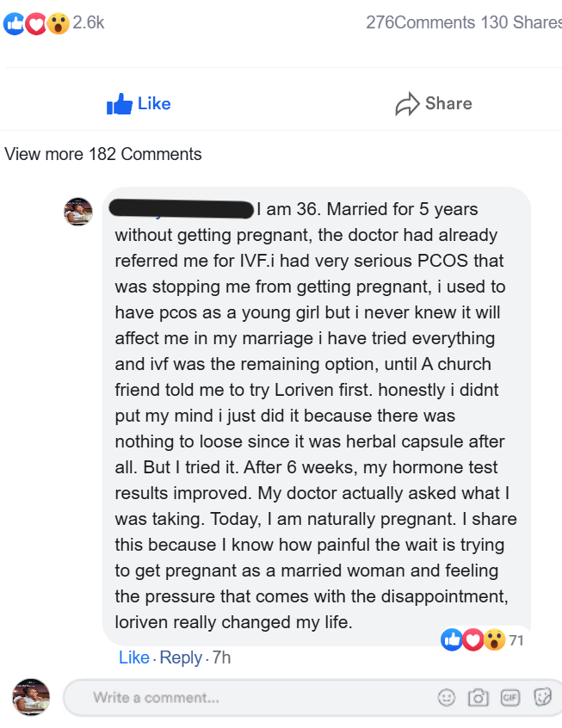The image size is (562, 728).
Task: Open the commenter's profile picture
Action: pyautogui.click(x=78, y=211)
